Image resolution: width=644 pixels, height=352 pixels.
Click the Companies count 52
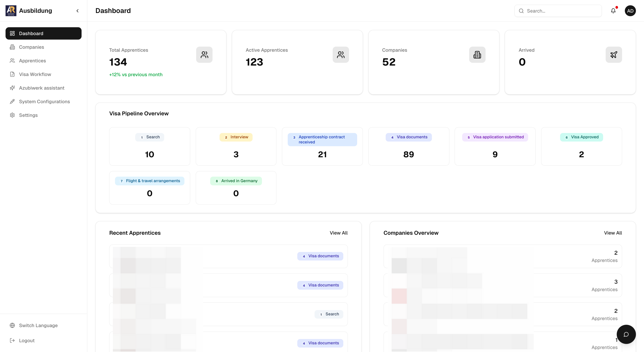(x=389, y=62)
